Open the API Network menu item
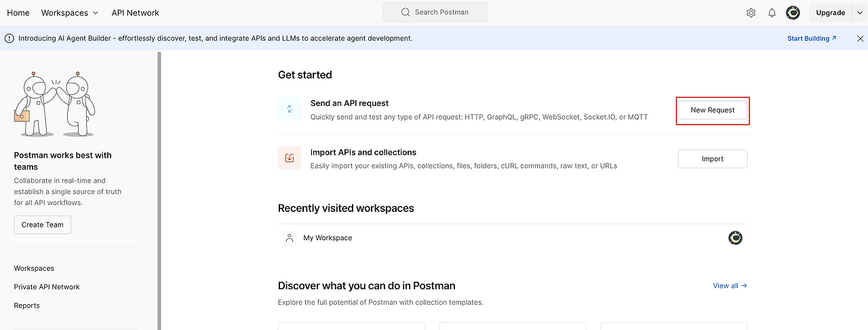 136,13
